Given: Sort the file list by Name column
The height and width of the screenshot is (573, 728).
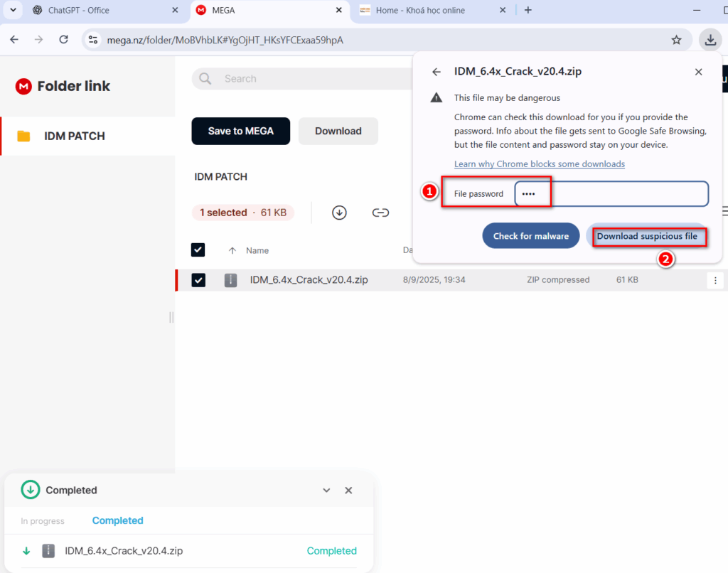Looking at the screenshot, I should pos(257,251).
